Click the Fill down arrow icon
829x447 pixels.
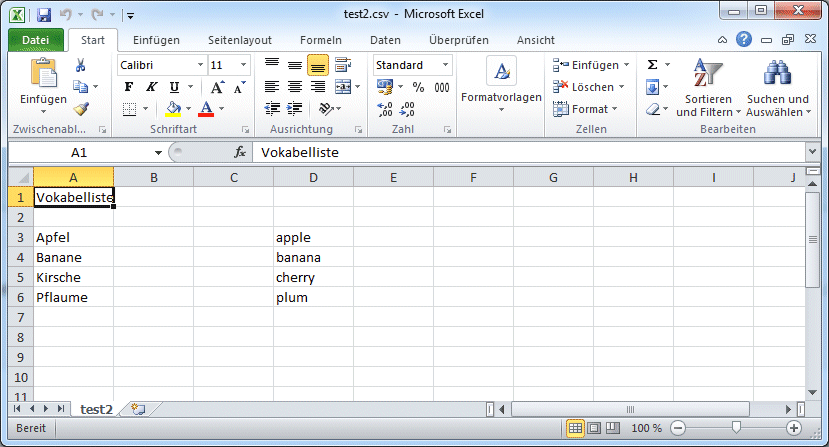click(x=652, y=87)
